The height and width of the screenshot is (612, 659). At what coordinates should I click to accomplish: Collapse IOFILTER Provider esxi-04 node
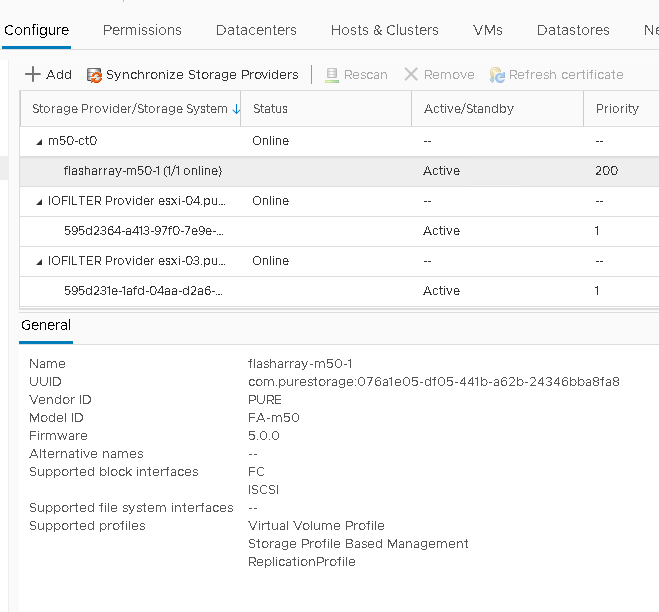(39, 201)
